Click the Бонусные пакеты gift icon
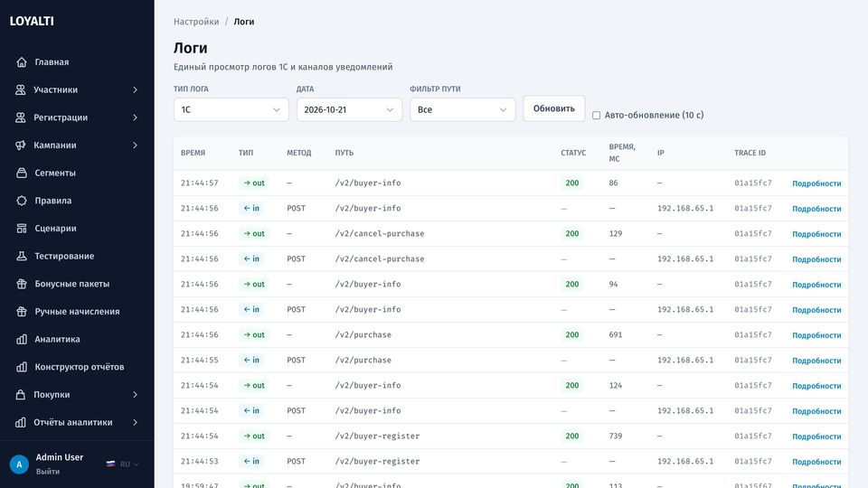The height and width of the screenshot is (488, 868). (22, 283)
